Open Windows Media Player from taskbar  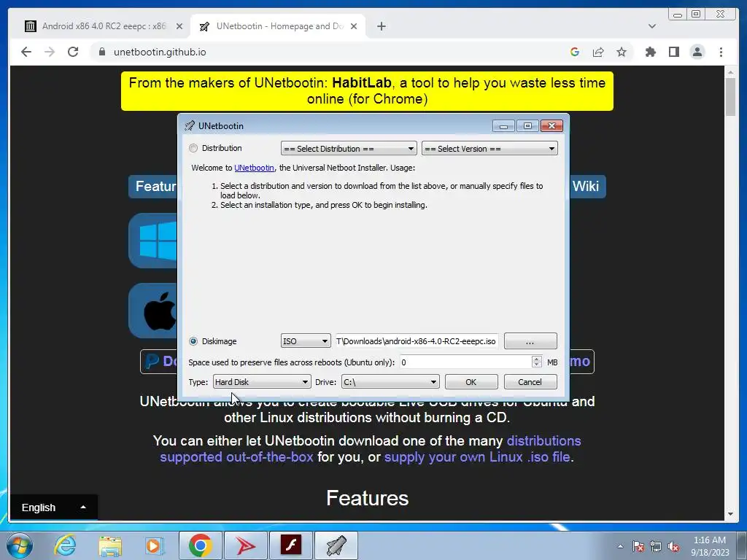[x=154, y=545]
